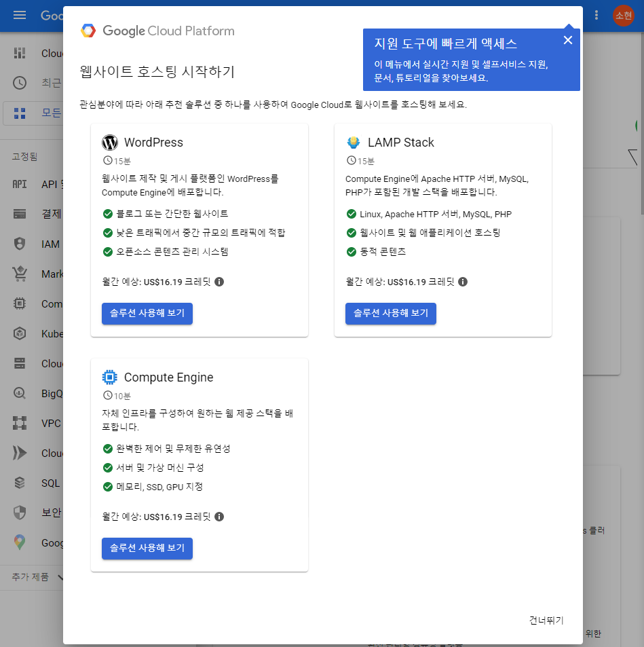
Task: Click 'Linux, Apache HTTP 서버, MySQL, PHP' text
Action: click(436, 214)
